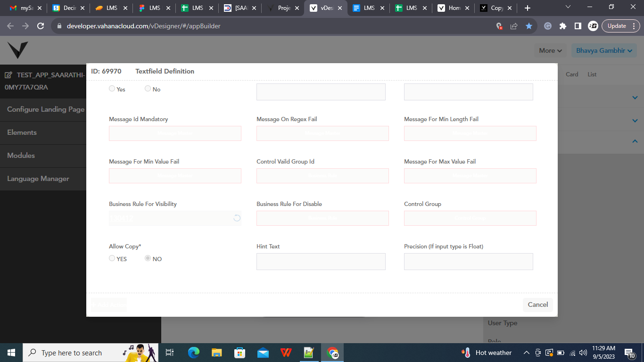
Task: Launch WPS Office from the taskbar
Action: pyautogui.click(x=286, y=353)
